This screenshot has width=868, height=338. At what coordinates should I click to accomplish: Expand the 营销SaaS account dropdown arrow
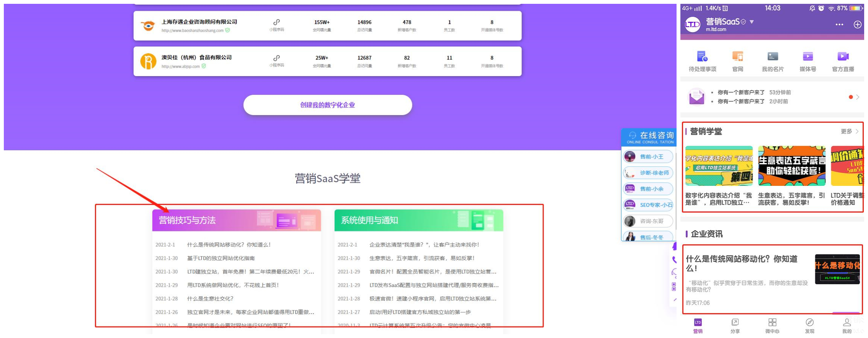tap(752, 22)
